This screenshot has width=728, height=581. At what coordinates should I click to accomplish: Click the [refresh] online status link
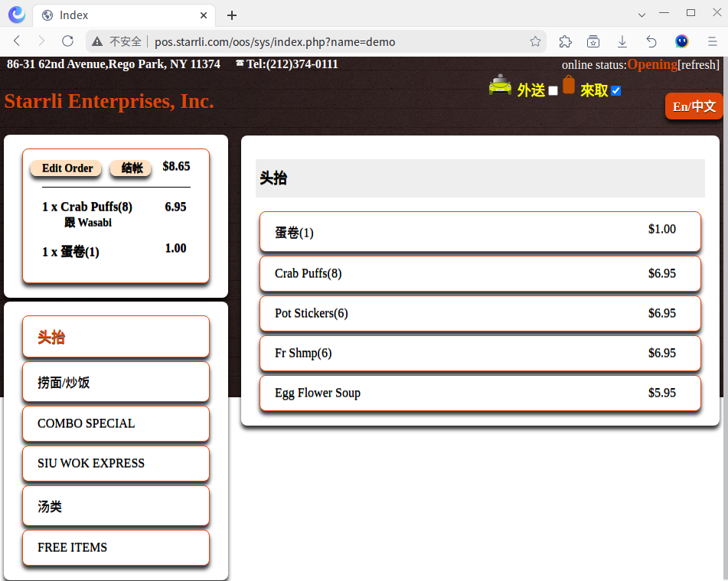tap(698, 65)
